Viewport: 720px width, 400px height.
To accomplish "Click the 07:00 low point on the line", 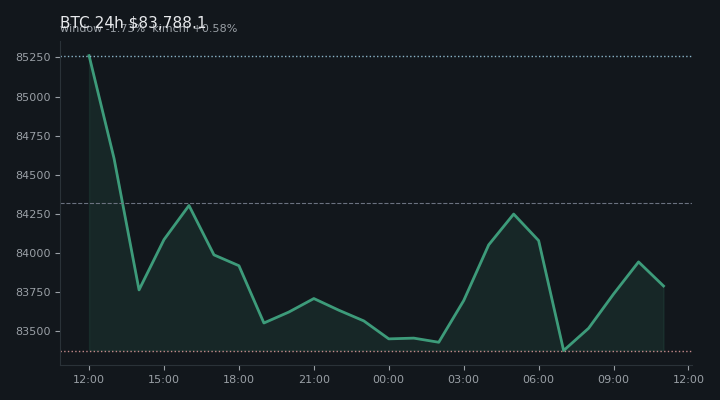I will (564, 351).
